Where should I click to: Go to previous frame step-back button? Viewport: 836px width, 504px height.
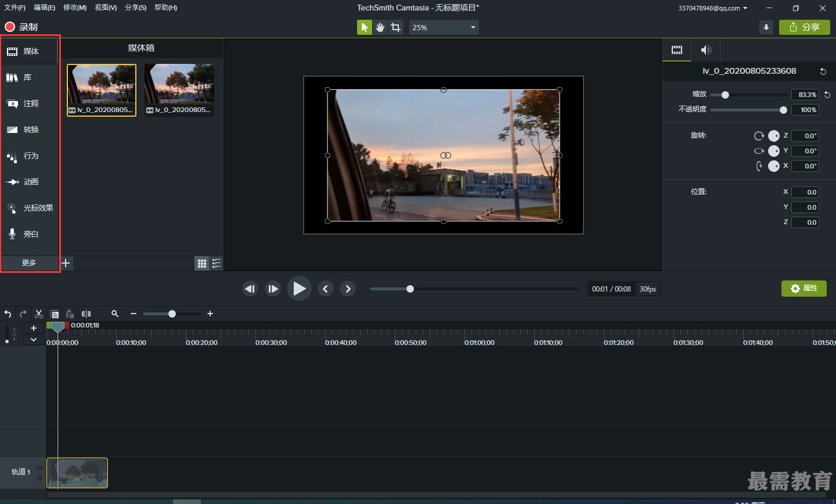250,289
